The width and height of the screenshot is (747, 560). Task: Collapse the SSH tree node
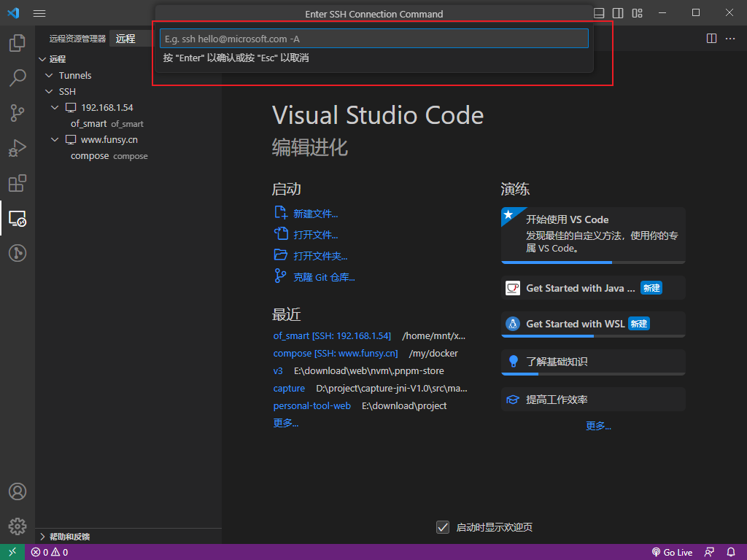49,91
